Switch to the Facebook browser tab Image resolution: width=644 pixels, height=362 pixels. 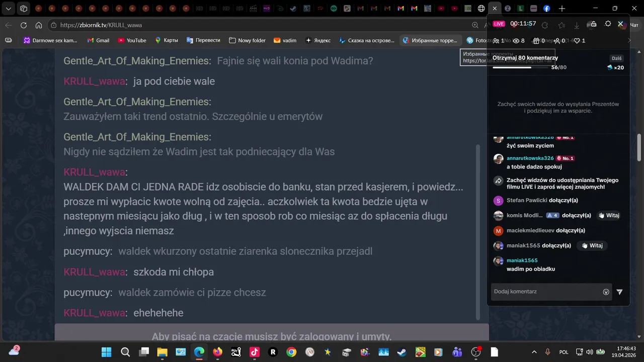coord(546,9)
